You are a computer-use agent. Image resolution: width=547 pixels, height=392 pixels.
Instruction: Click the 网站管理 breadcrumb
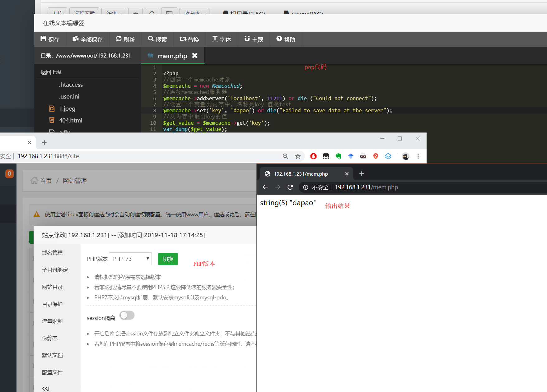75,181
